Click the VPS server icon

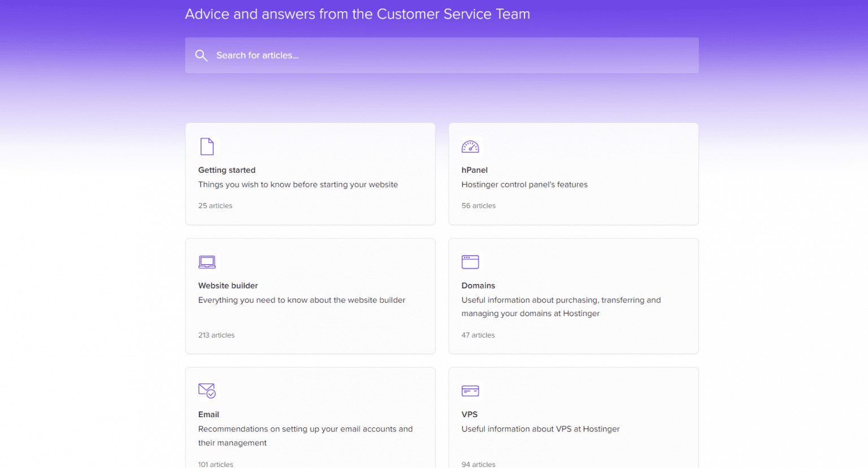pyautogui.click(x=470, y=390)
